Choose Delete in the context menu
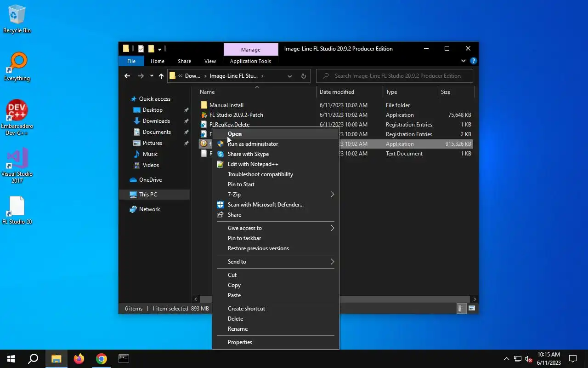 pos(276,319)
